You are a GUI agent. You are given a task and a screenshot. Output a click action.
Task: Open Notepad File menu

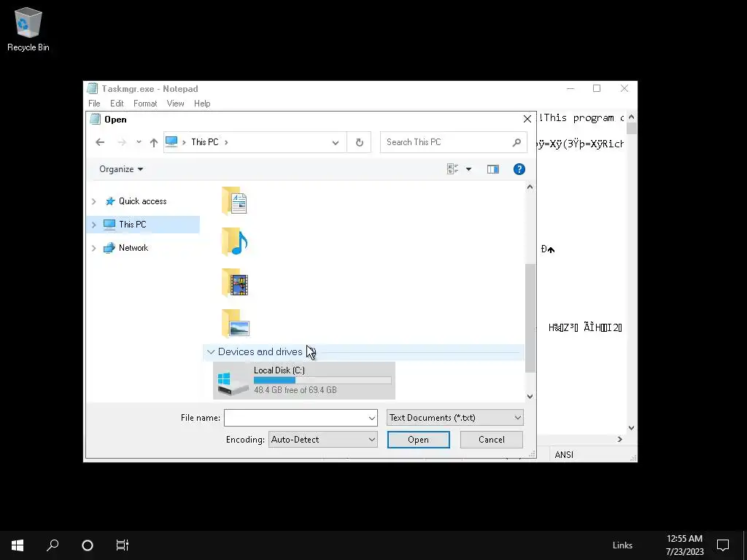[94, 104]
